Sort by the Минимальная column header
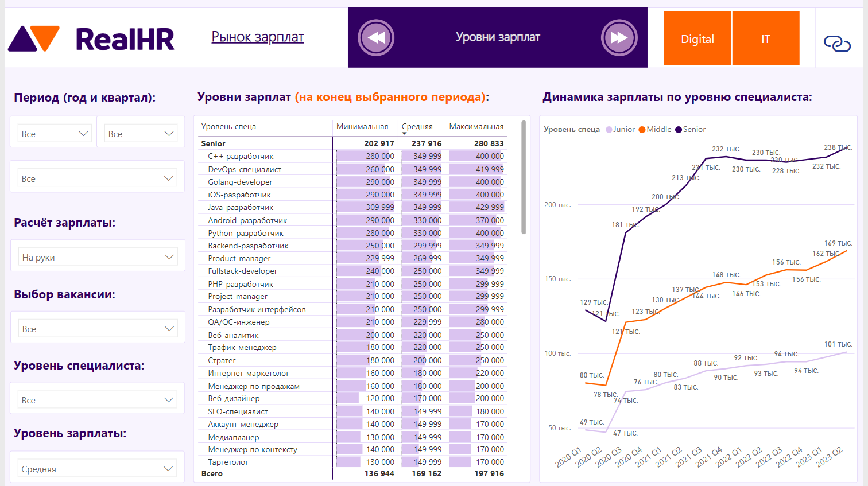The width and height of the screenshot is (868, 486). coord(362,126)
